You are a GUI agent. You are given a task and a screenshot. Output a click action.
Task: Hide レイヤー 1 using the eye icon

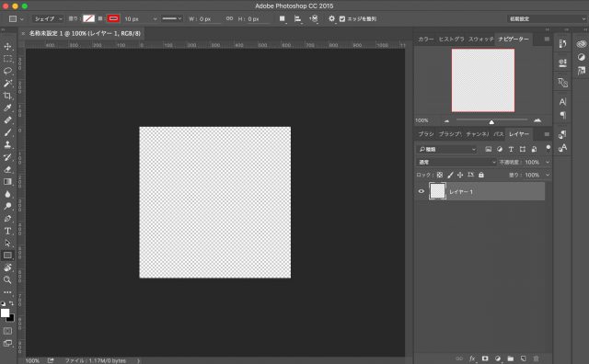coord(422,191)
